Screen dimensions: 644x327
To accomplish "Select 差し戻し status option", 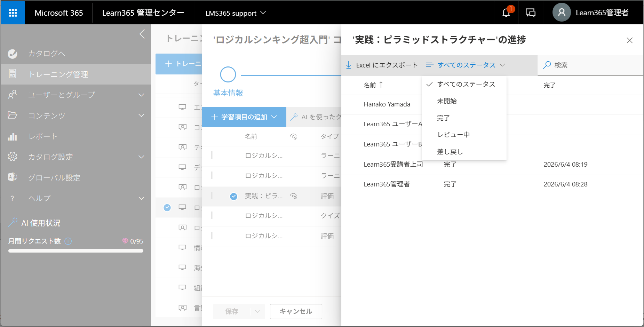I will pos(464,152).
